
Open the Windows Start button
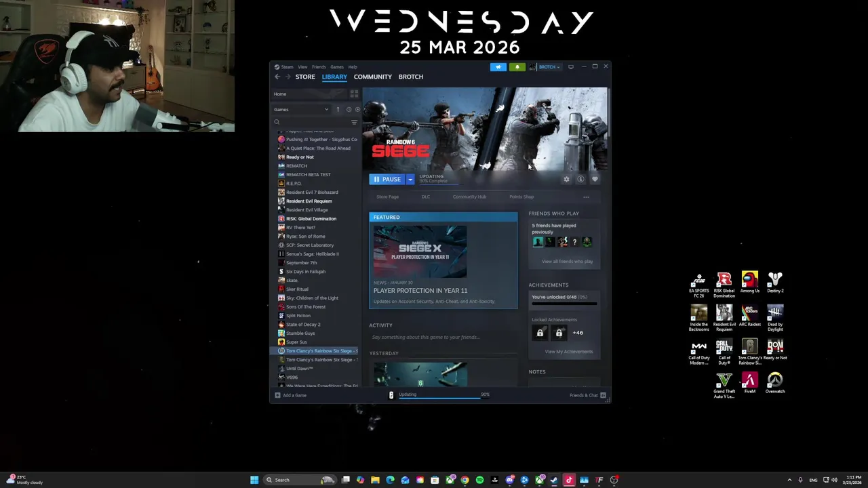(254, 480)
